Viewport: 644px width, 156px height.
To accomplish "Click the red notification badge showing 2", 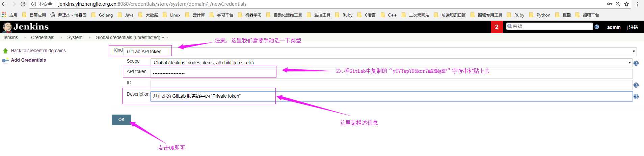I will tap(497, 27).
